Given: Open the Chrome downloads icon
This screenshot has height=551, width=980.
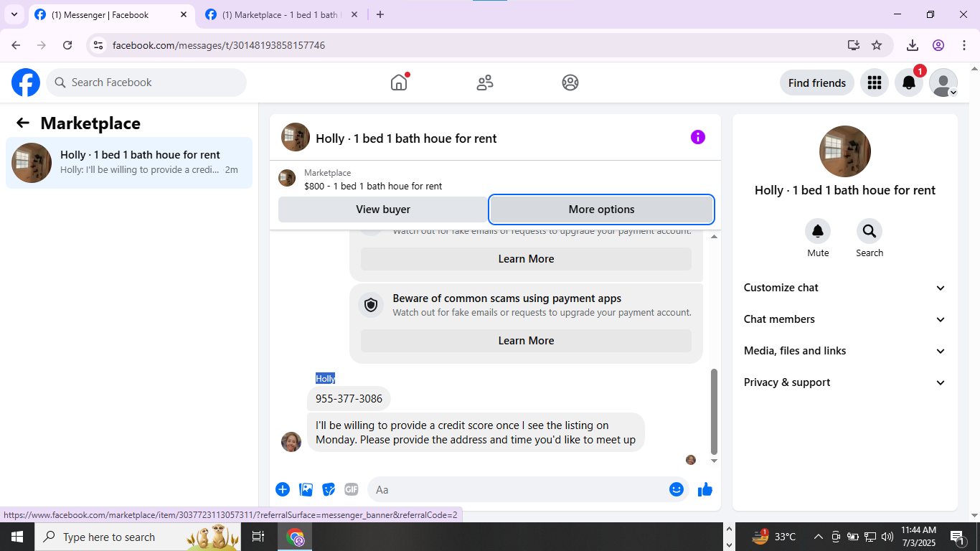Looking at the screenshot, I should (x=913, y=45).
